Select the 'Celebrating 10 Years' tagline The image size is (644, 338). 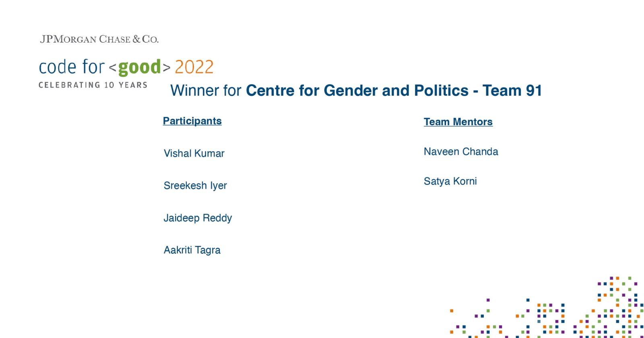pos(93,85)
